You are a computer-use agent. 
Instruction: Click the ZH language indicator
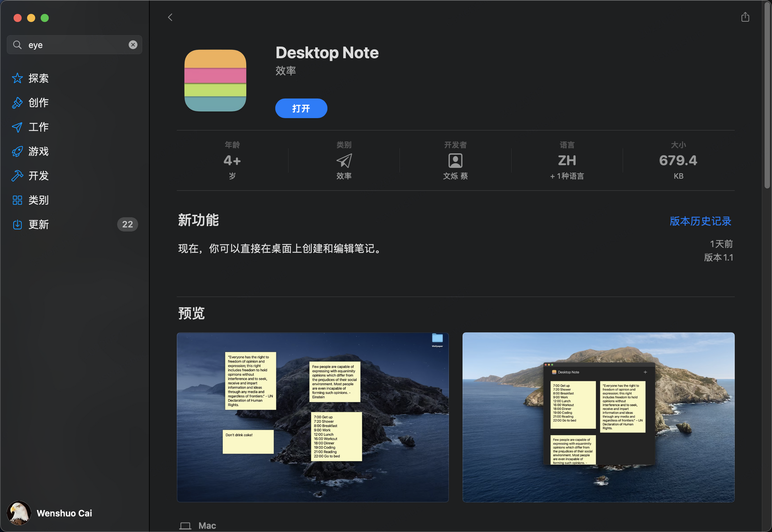pos(567,160)
